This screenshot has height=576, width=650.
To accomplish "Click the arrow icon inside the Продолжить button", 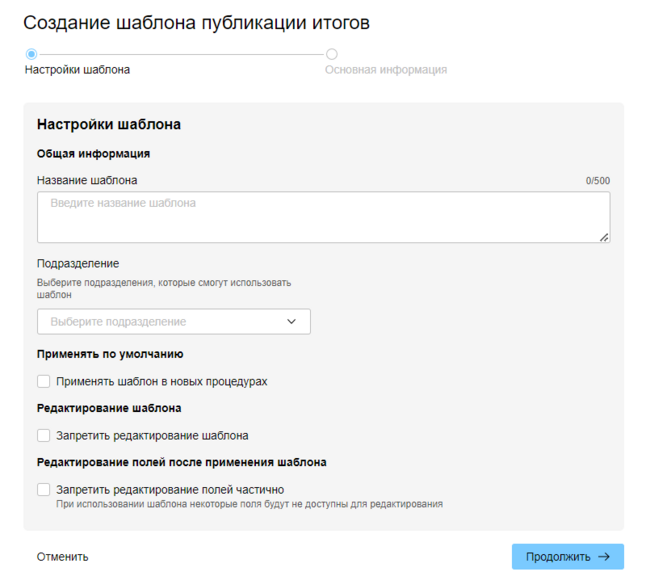I will click(604, 557).
